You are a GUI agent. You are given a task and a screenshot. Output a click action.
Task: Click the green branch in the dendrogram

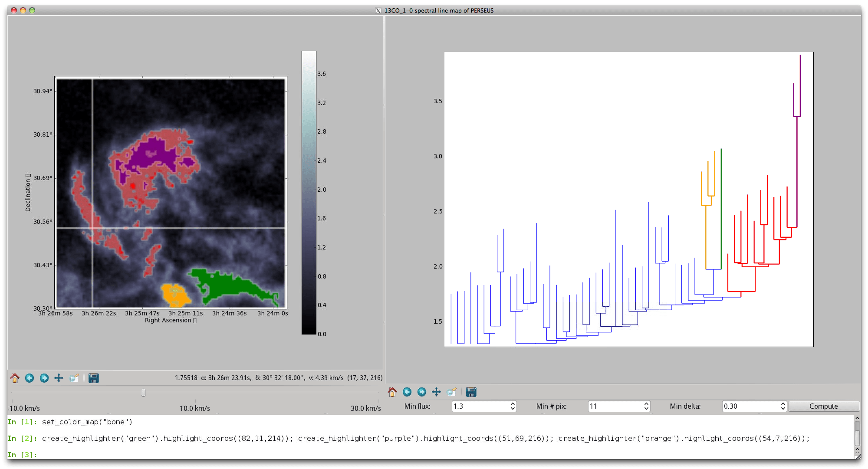[x=721, y=208]
